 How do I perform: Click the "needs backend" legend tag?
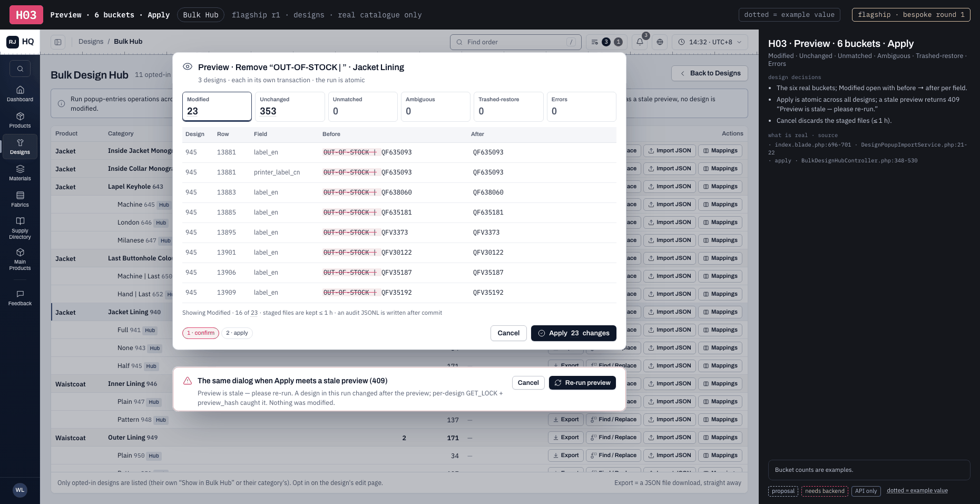click(825, 491)
